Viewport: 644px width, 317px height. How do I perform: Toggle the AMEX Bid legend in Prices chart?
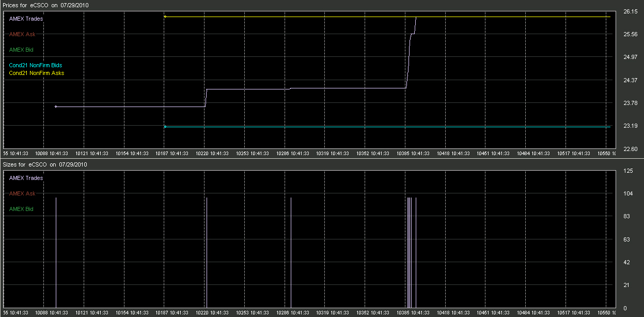pos(21,50)
